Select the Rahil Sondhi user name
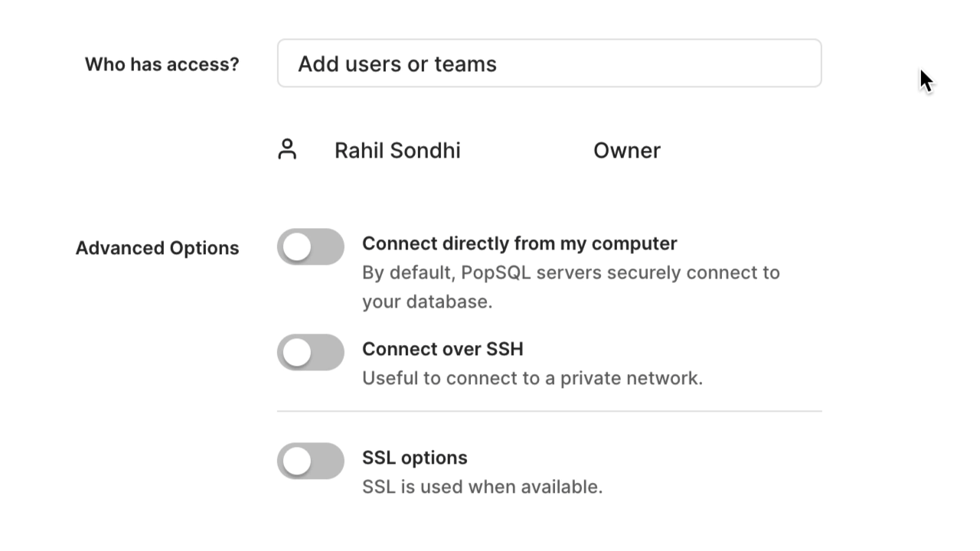The width and height of the screenshot is (980, 551). tap(397, 150)
